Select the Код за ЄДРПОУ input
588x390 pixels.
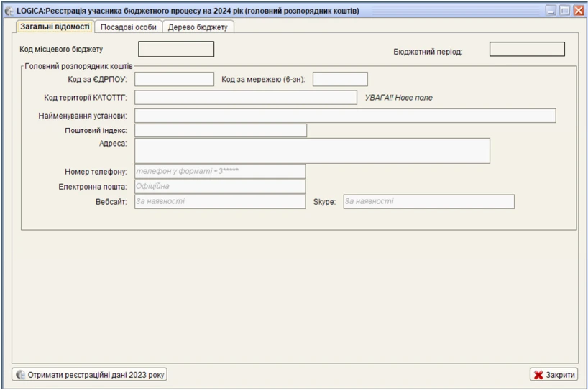point(174,79)
